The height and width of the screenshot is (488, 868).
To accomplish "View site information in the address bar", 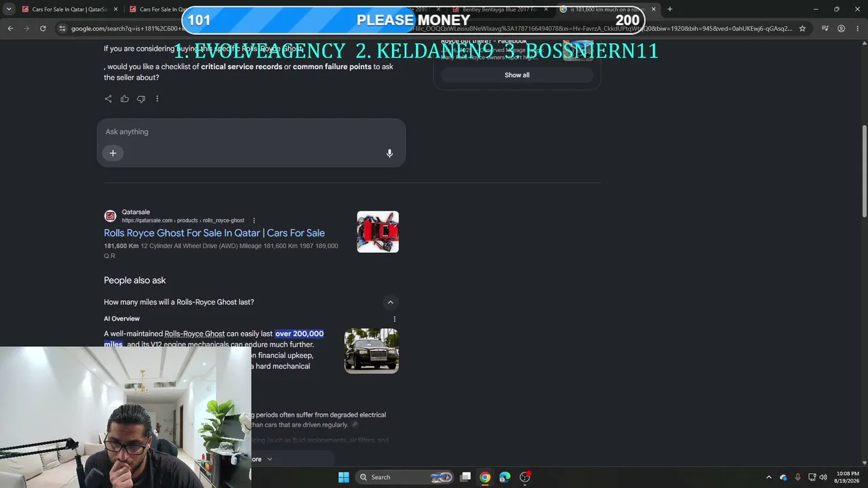I will (x=62, y=28).
